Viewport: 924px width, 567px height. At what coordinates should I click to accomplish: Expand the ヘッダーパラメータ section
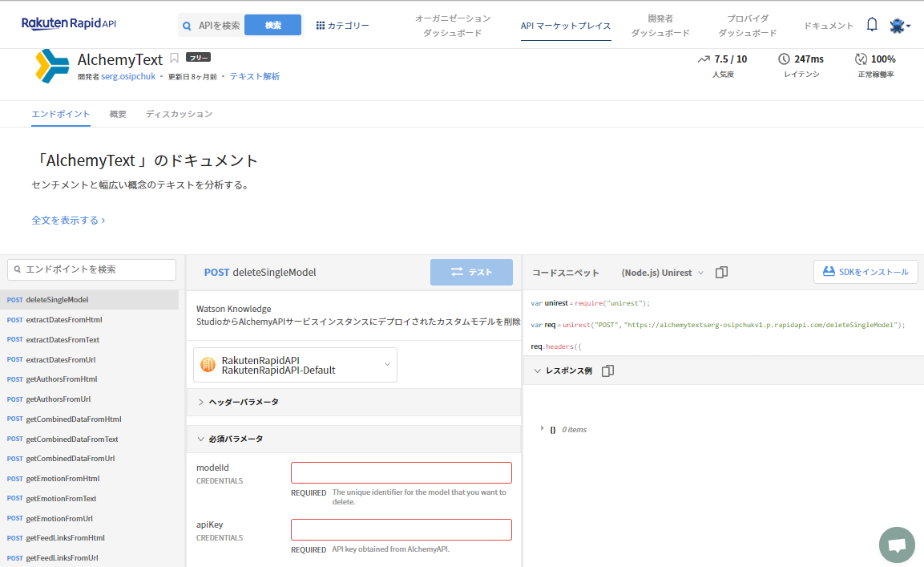(x=353, y=402)
